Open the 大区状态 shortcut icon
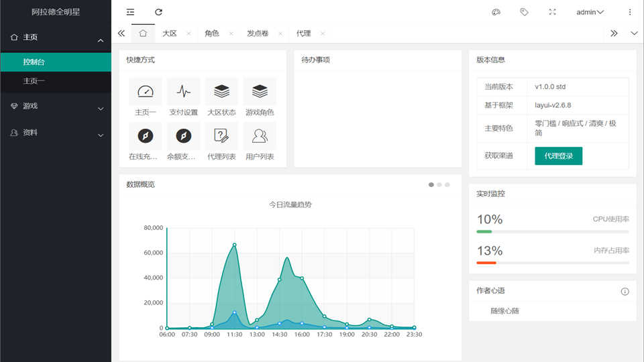 click(221, 92)
